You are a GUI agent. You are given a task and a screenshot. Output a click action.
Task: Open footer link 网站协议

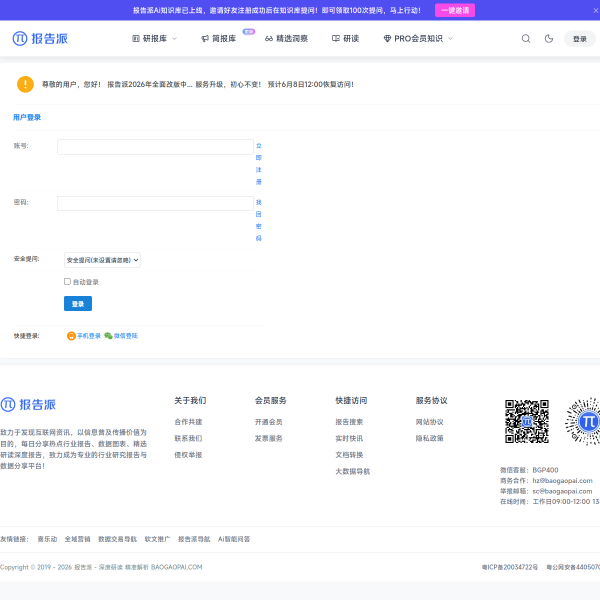pyautogui.click(x=429, y=422)
